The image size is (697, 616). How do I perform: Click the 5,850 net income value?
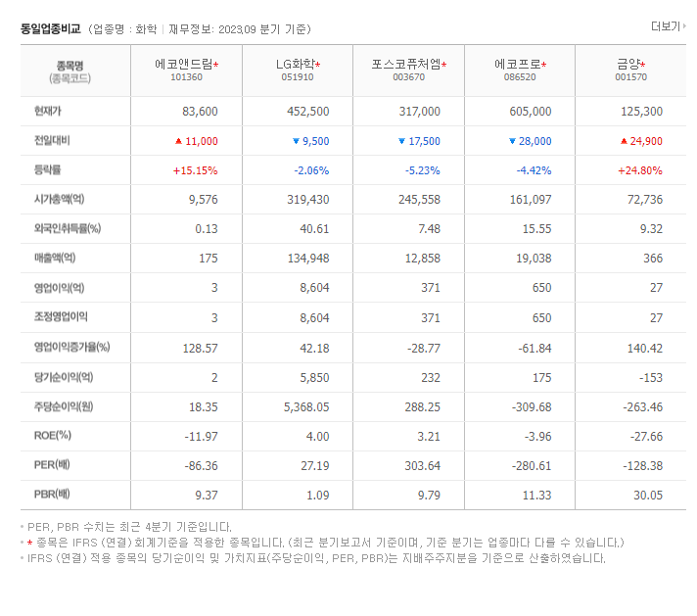tap(314, 378)
